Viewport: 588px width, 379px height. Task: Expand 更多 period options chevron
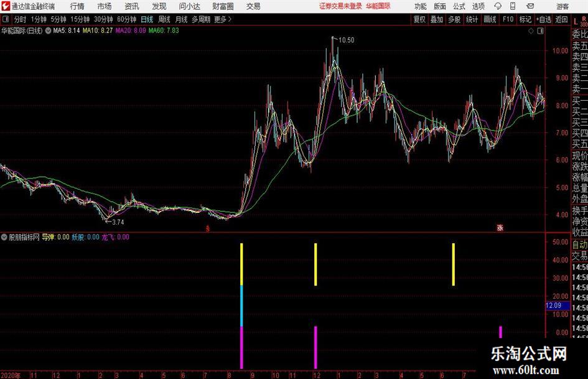point(230,19)
